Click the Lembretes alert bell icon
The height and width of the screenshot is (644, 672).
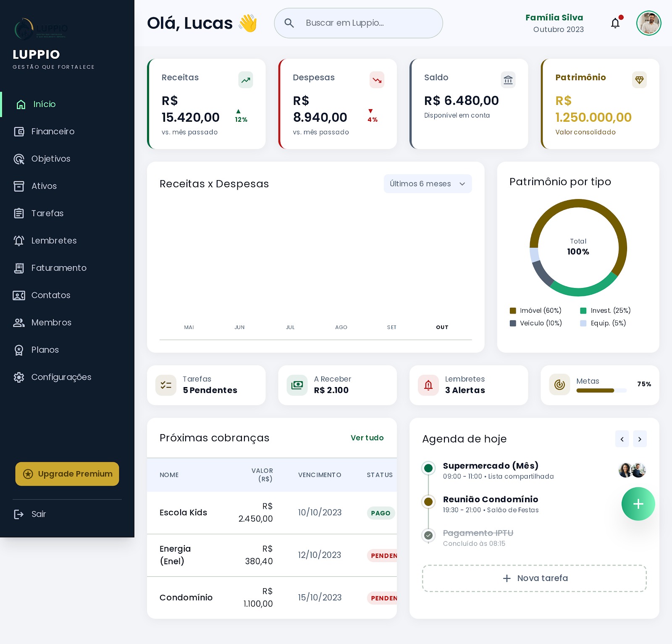click(428, 385)
